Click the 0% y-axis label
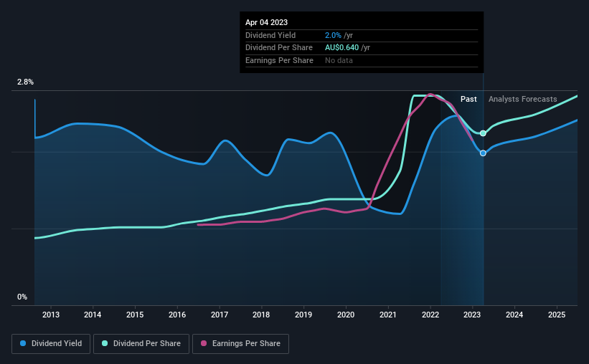Screen dimensions: 589x364 [x=22, y=297]
